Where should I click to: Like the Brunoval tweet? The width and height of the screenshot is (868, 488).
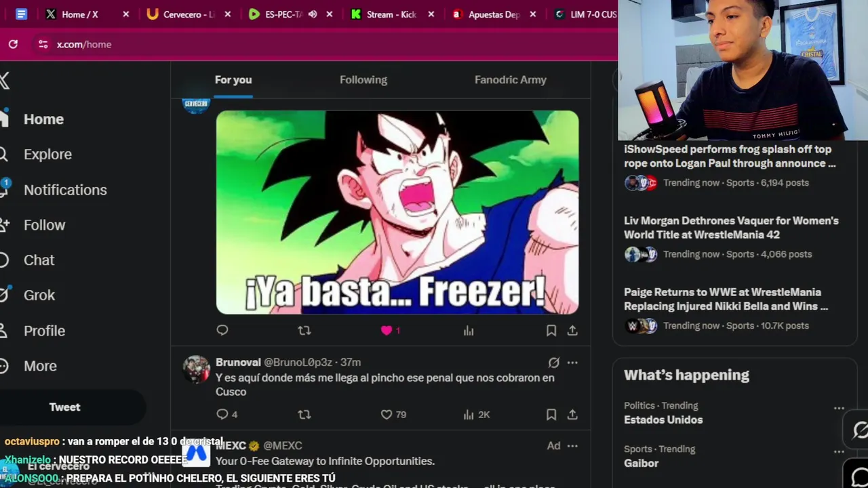coord(387,414)
